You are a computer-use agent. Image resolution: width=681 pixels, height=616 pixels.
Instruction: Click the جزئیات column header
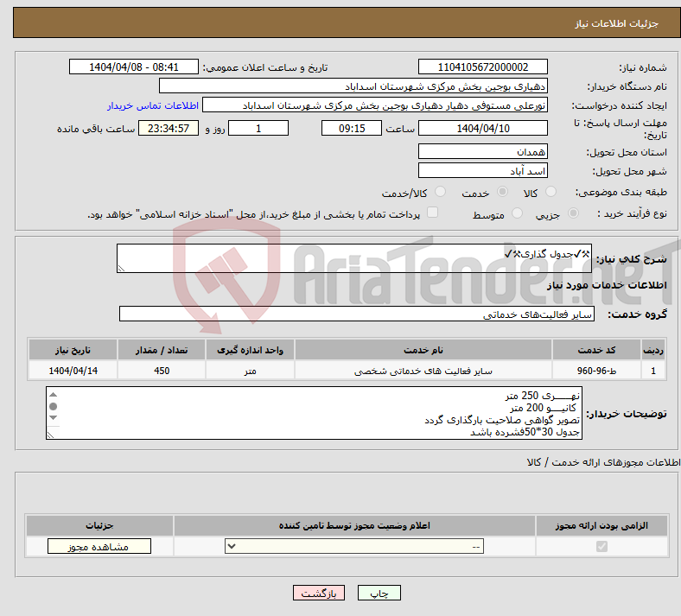(x=99, y=525)
